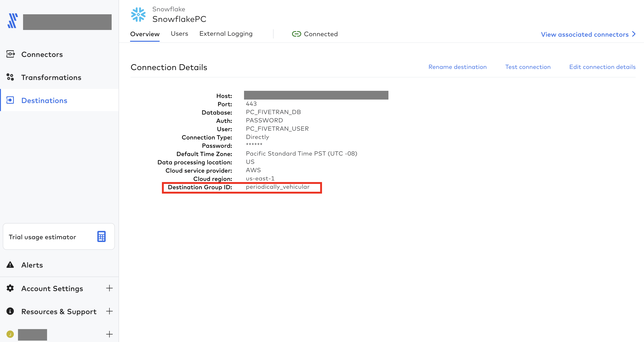This screenshot has width=644, height=342.
Task: Click the green Connected link icon
Action: click(296, 34)
